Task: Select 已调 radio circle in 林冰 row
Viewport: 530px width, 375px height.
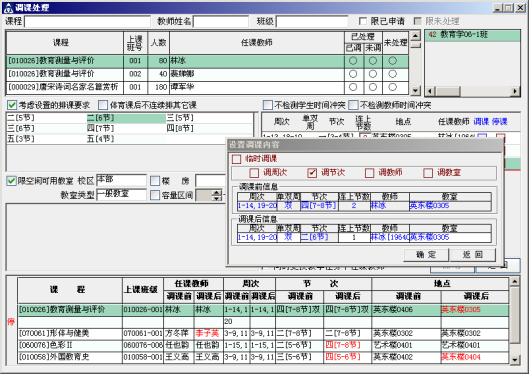Action: pos(353,61)
